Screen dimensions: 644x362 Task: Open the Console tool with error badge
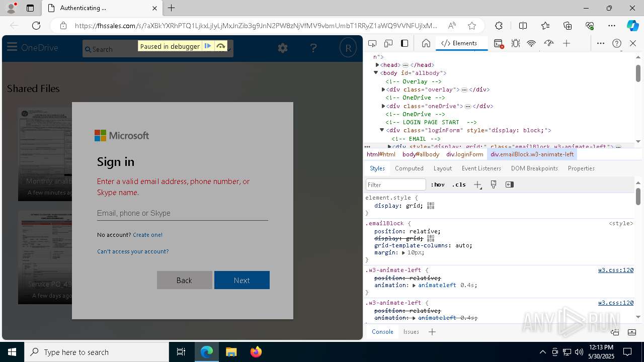click(499, 44)
